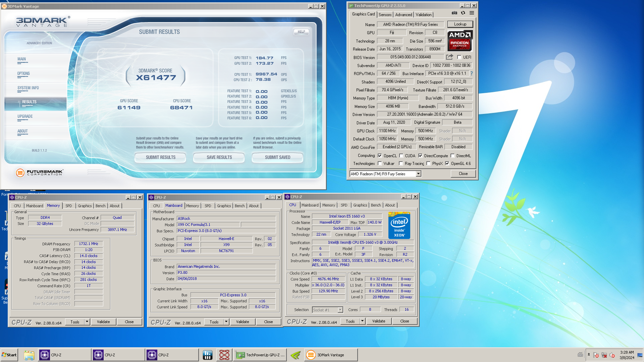The image size is (644, 362).
Task: Expand Tools dropdown in Mainboard CPU-Z window
Action: click(x=226, y=322)
